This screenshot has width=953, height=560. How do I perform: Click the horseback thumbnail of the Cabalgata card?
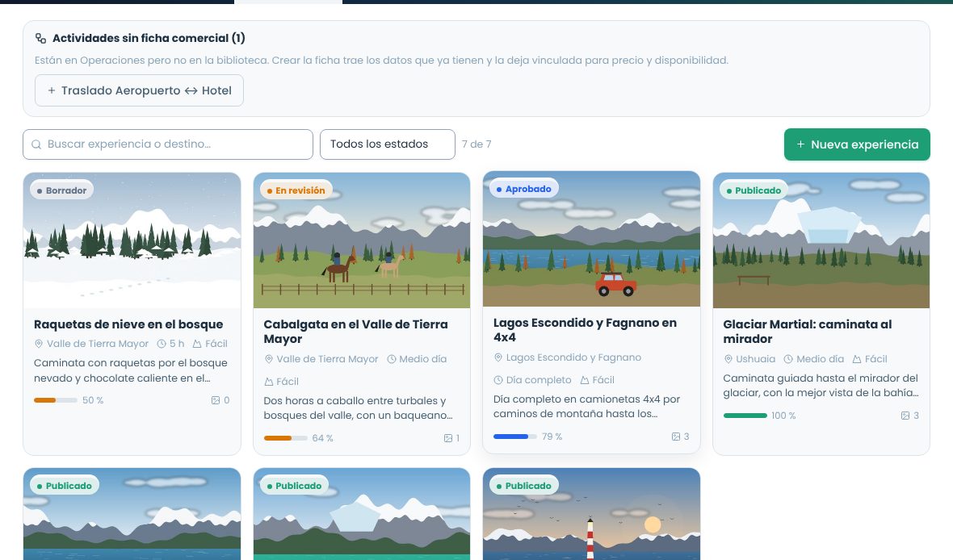(x=362, y=240)
